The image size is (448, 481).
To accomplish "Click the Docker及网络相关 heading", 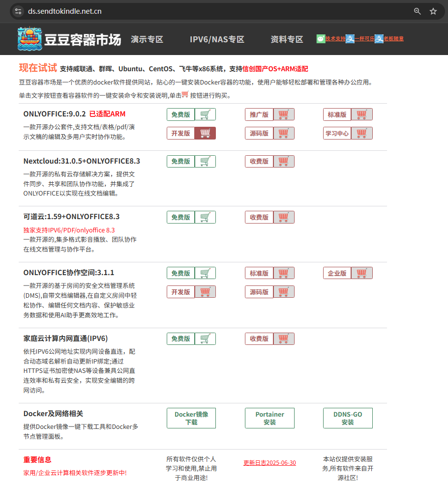I will pos(53,414).
